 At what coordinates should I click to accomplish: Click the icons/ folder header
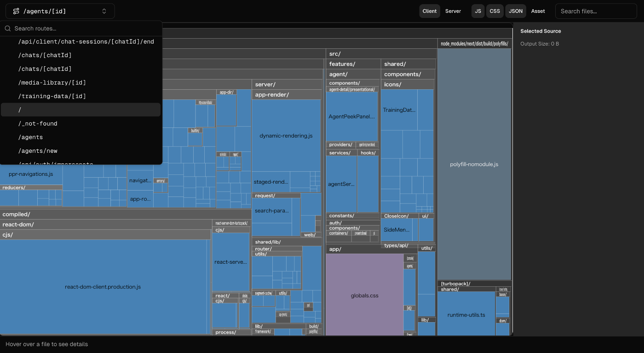pyautogui.click(x=408, y=84)
